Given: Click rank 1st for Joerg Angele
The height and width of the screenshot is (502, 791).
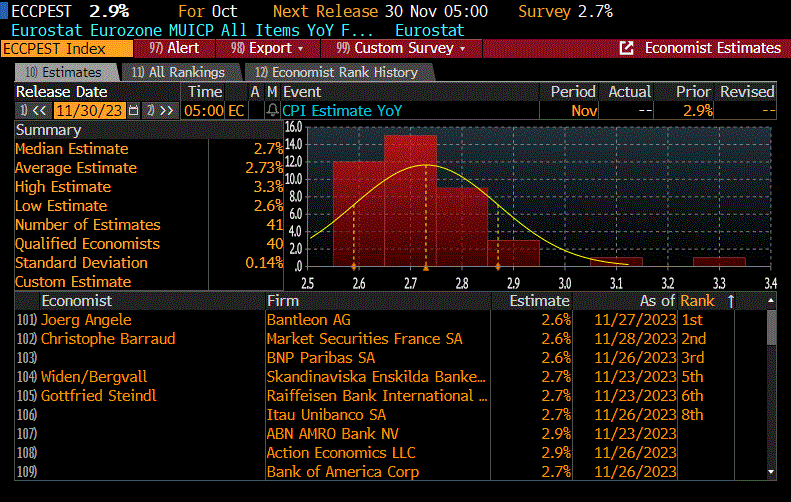Looking at the screenshot, I should (x=692, y=320).
